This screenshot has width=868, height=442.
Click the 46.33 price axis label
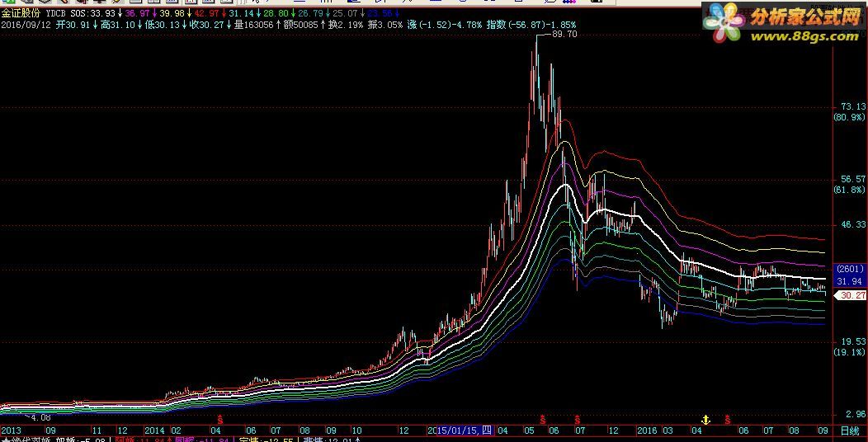tap(852, 224)
